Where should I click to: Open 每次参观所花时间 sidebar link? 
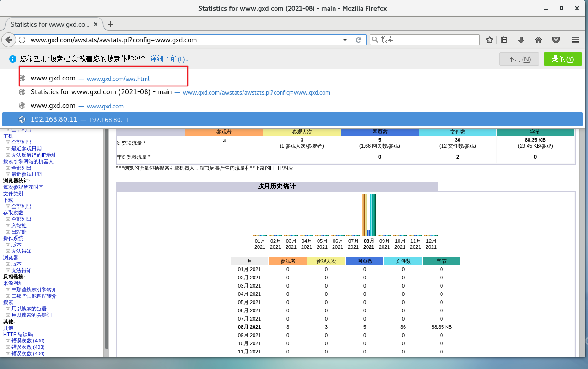[x=23, y=187]
